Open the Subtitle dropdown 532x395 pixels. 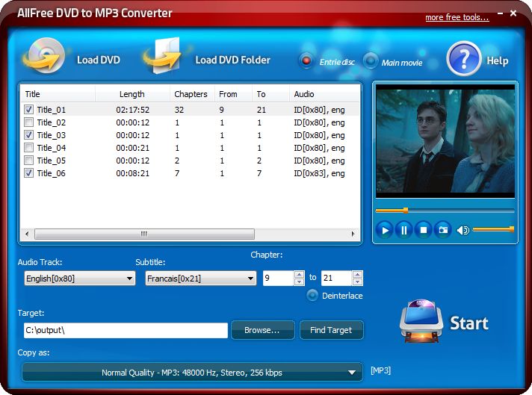(200, 279)
